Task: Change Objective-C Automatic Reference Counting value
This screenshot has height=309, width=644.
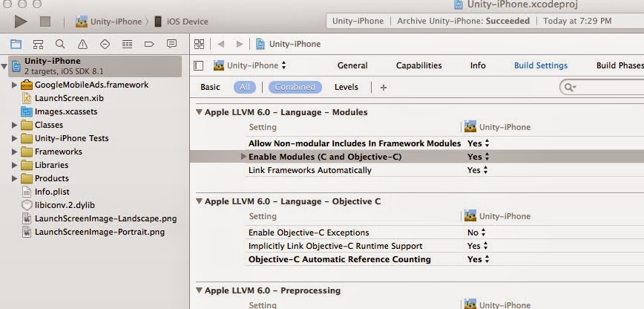Action: point(479,259)
